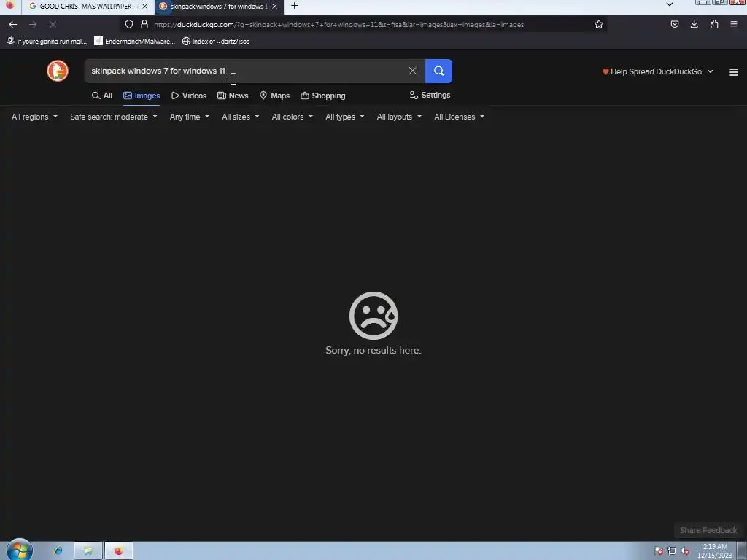Open the 'if youre gonna run mal...' bookmark
747x560 pixels.
(47, 42)
